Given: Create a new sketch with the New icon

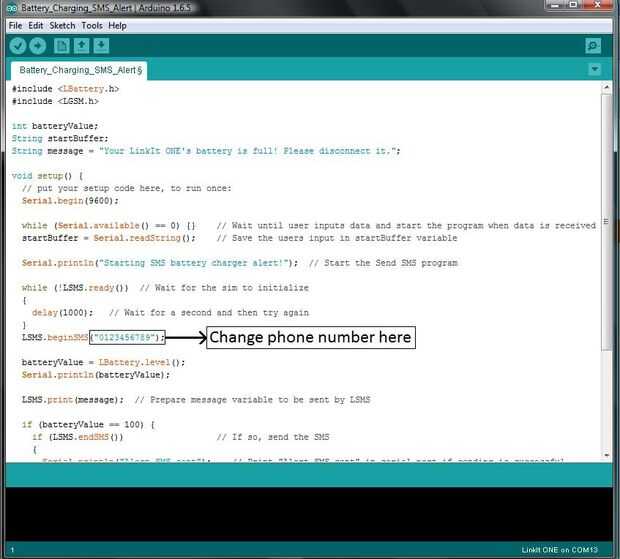Looking at the screenshot, I should pos(61,46).
